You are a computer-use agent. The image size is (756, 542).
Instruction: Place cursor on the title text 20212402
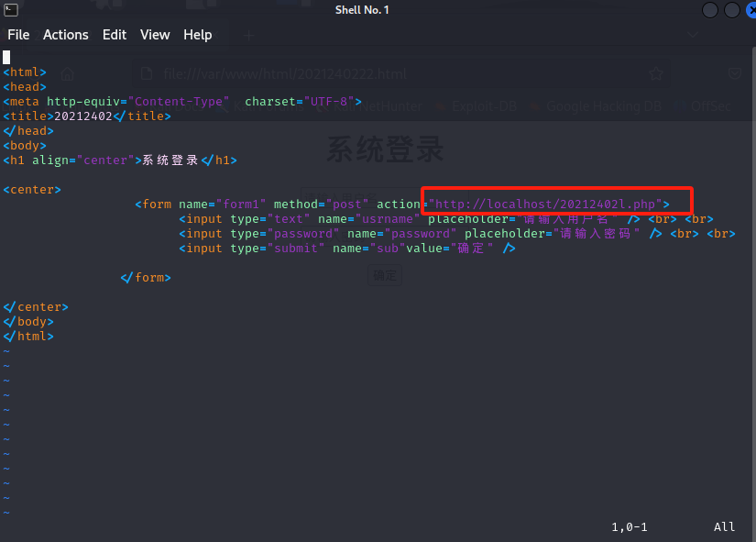point(83,116)
